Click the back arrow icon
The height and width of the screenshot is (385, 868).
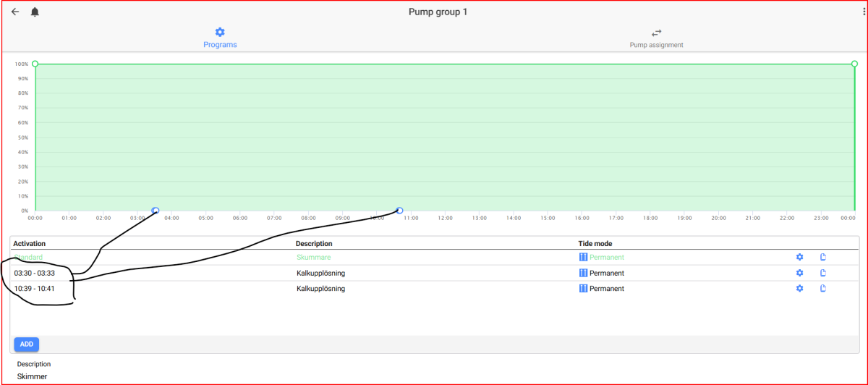15,12
